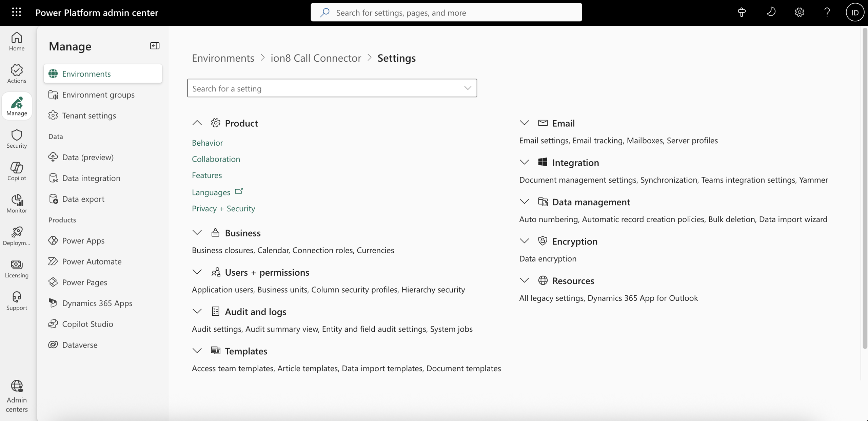Screen dimensions: 868x421
Task: Open the app launcher waffle icon
Action: (16, 13)
